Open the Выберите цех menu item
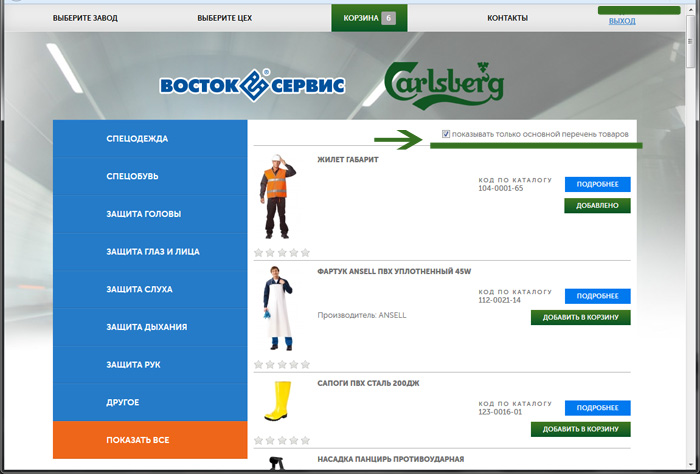700x474 pixels. [x=225, y=18]
